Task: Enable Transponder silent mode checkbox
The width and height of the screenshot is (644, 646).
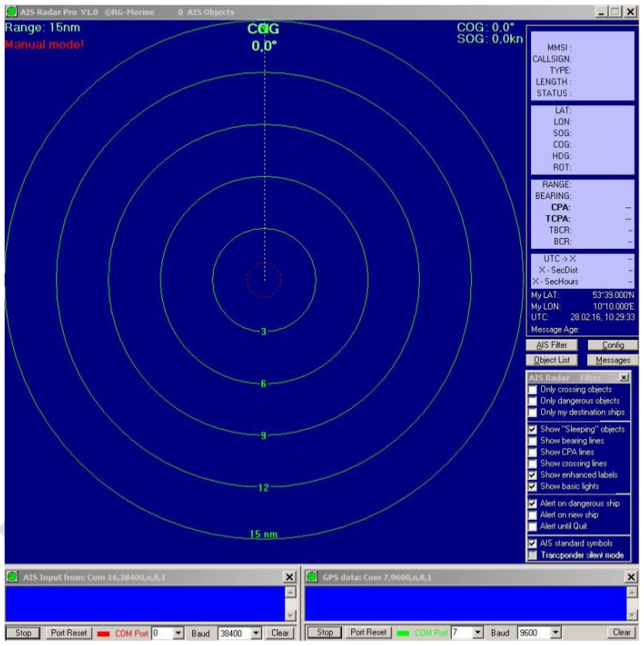Action: click(533, 555)
